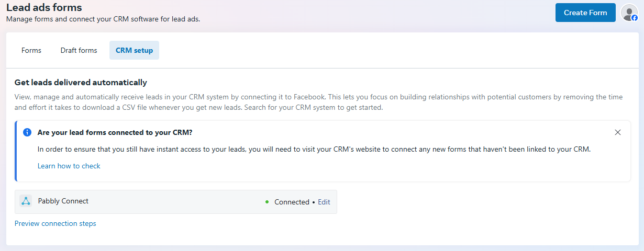Click the Manage forms subtitle text
The height and width of the screenshot is (251, 644).
[x=103, y=19]
